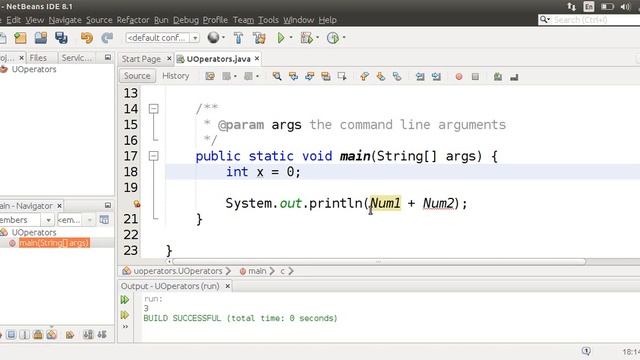The image size is (640, 360).
Task: Open the dropdown arrow beside Run Project
Action: tap(291, 38)
